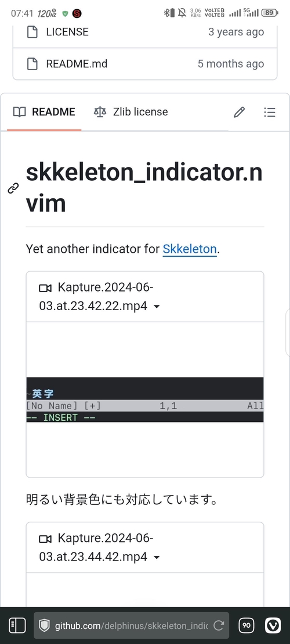
Task: Open the README outline list icon
Action: (270, 112)
